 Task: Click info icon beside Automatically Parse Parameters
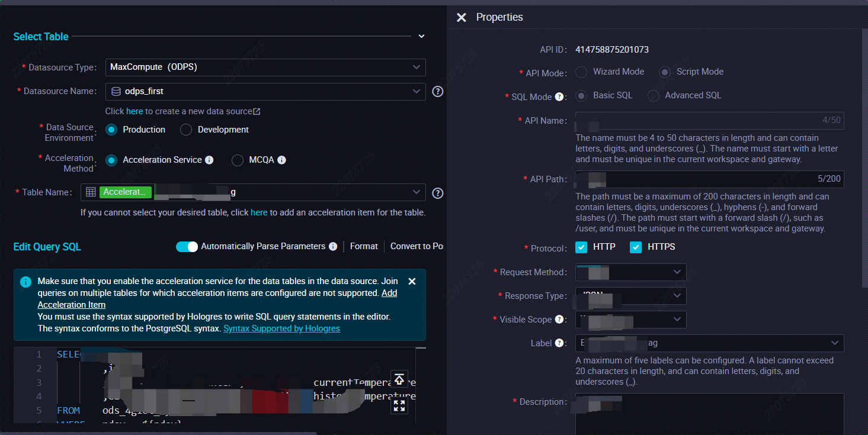click(x=333, y=246)
